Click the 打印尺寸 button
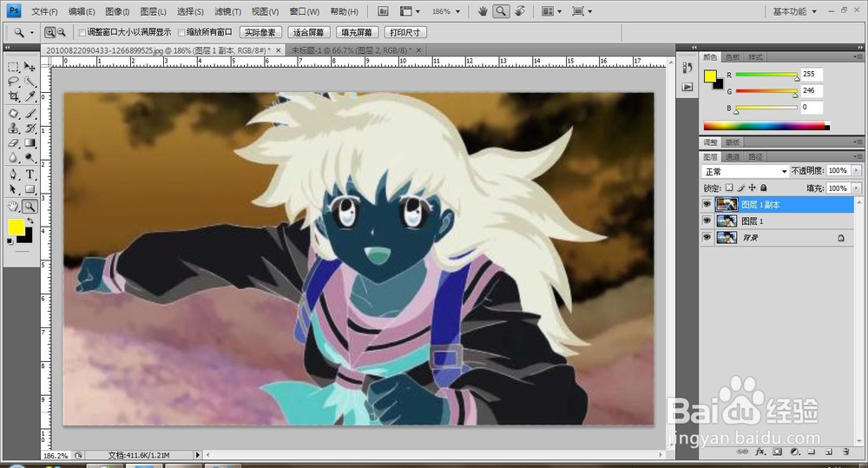 tap(404, 33)
